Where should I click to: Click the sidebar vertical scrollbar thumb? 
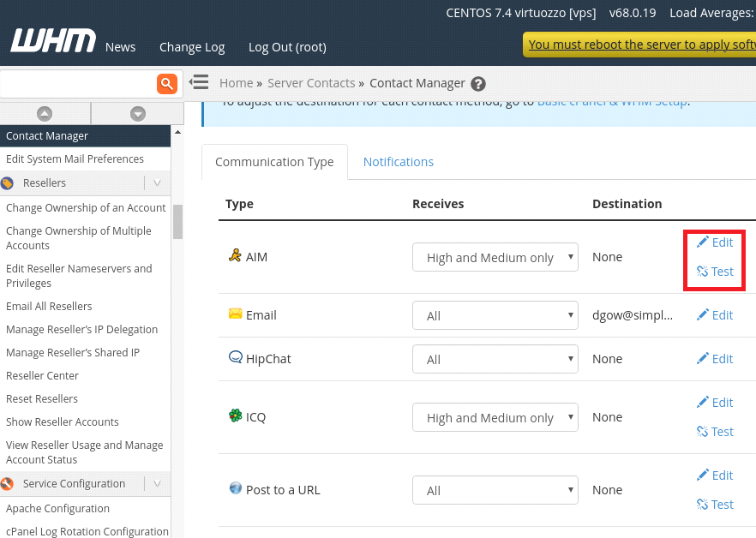178,222
